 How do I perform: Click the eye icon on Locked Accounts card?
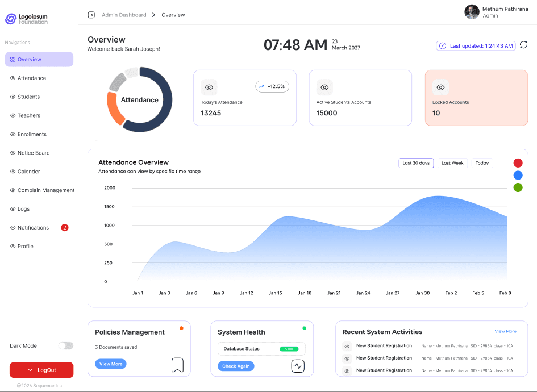440,87
